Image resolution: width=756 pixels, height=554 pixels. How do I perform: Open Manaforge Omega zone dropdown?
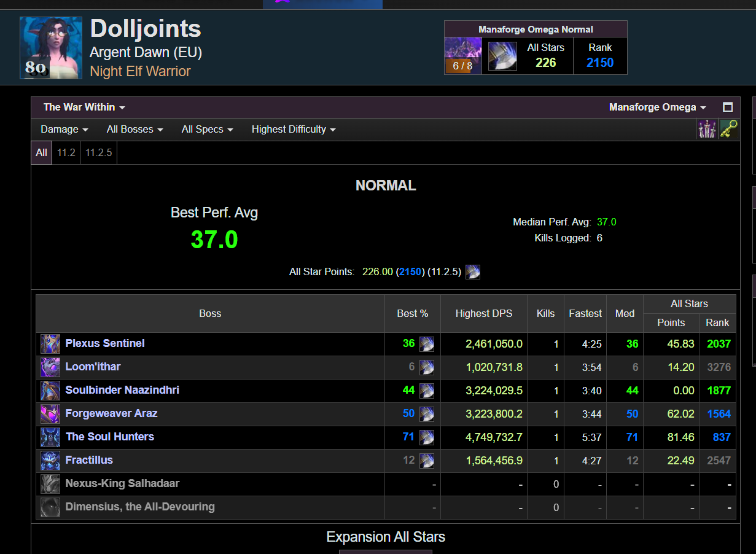(657, 107)
